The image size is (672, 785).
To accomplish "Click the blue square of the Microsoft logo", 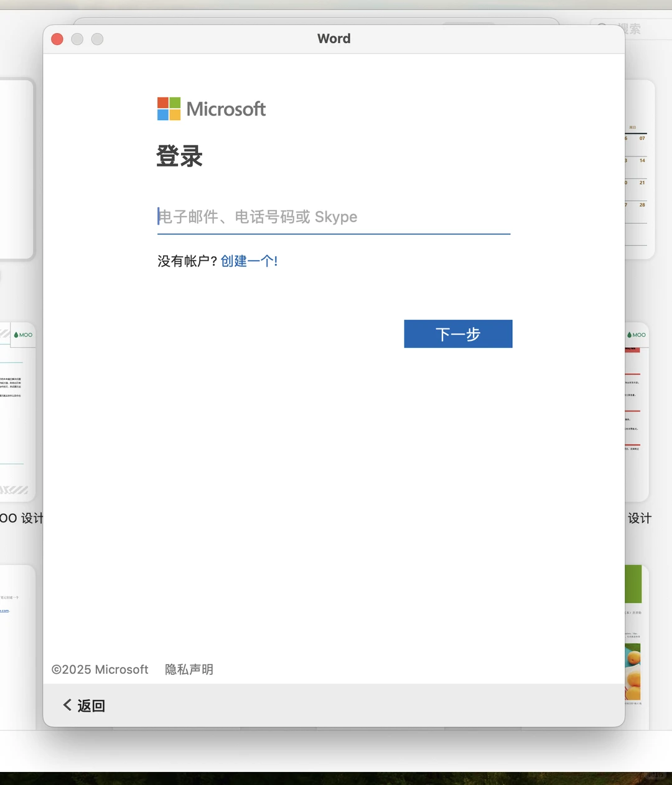I will pos(162,115).
